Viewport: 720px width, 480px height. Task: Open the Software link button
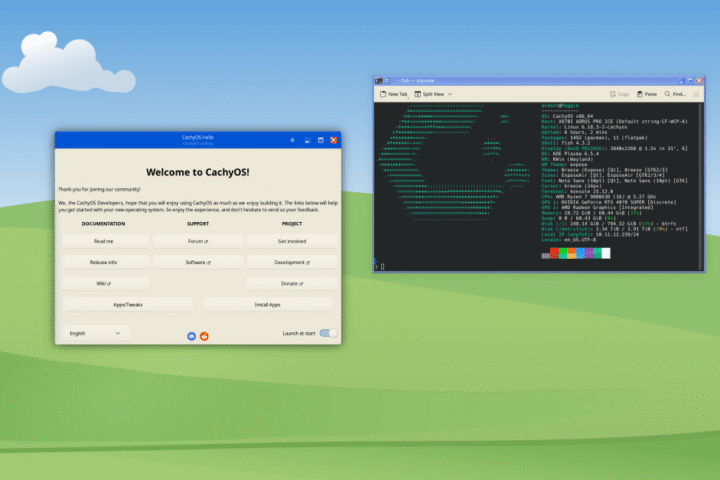click(198, 262)
